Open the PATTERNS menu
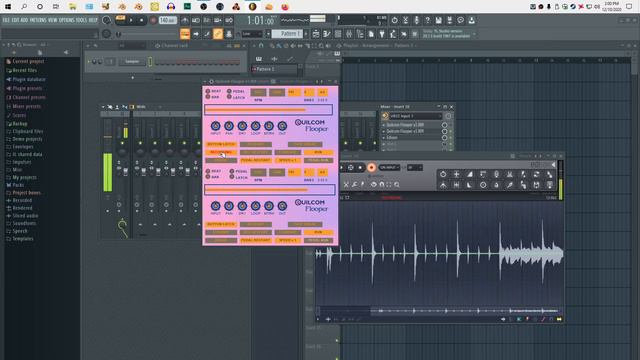The image size is (640, 360). point(38,20)
